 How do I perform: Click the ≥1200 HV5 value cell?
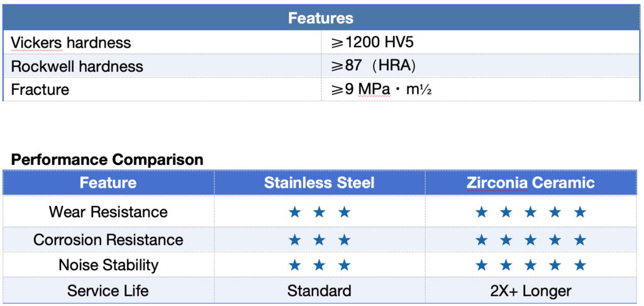(x=480, y=42)
